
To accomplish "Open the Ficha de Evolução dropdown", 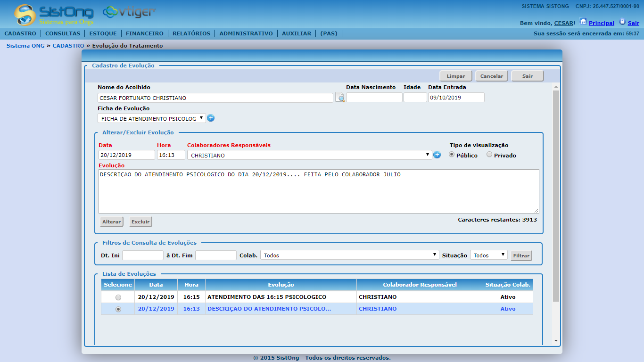I will tap(152, 118).
